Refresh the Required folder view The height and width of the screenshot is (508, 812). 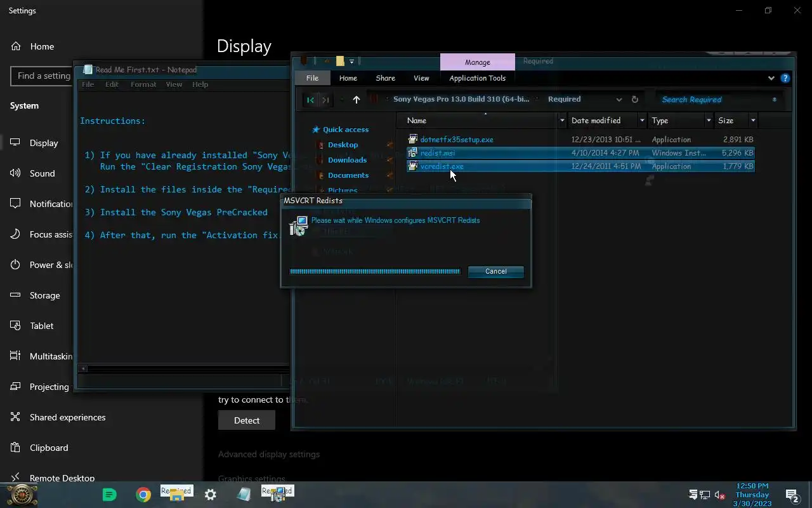coord(634,100)
